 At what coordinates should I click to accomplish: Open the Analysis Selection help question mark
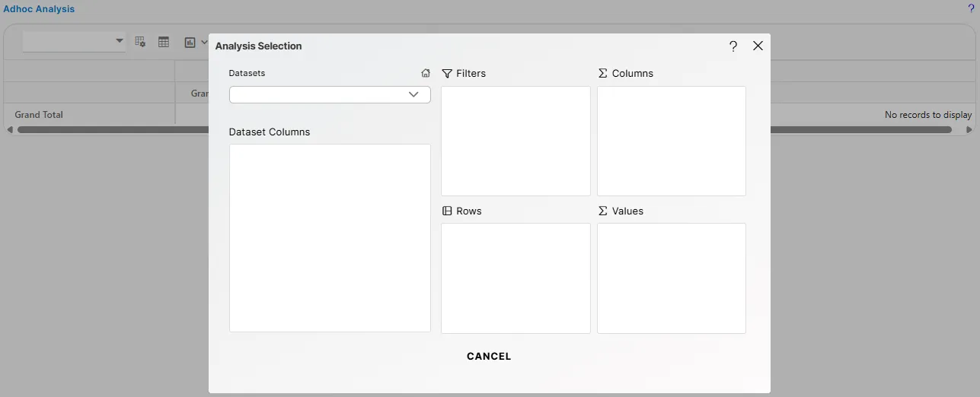pos(733,46)
